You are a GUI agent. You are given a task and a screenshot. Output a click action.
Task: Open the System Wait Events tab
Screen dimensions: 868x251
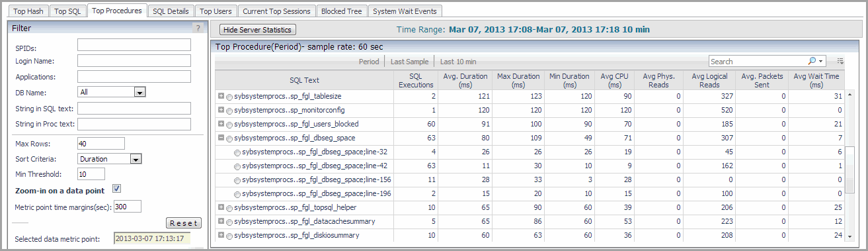pos(405,11)
